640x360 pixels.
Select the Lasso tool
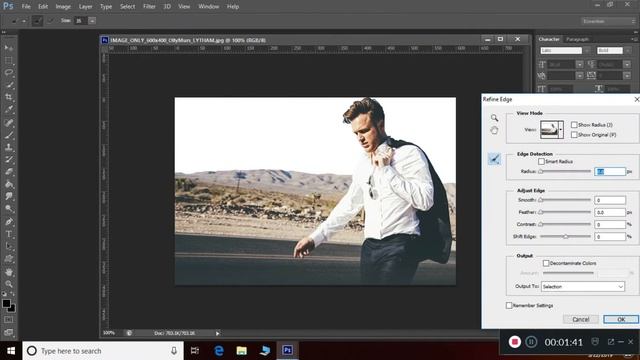tap(9, 73)
